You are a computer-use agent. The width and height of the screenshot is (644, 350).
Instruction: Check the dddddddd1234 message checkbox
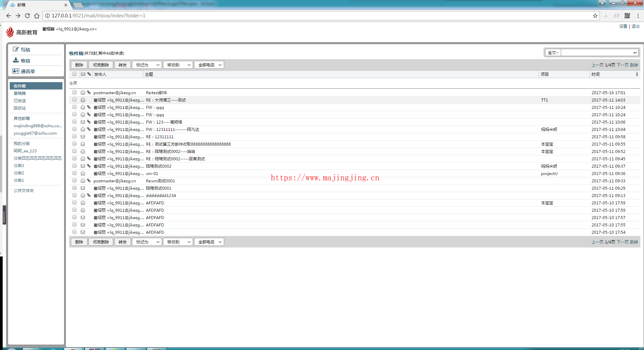[x=74, y=195]
